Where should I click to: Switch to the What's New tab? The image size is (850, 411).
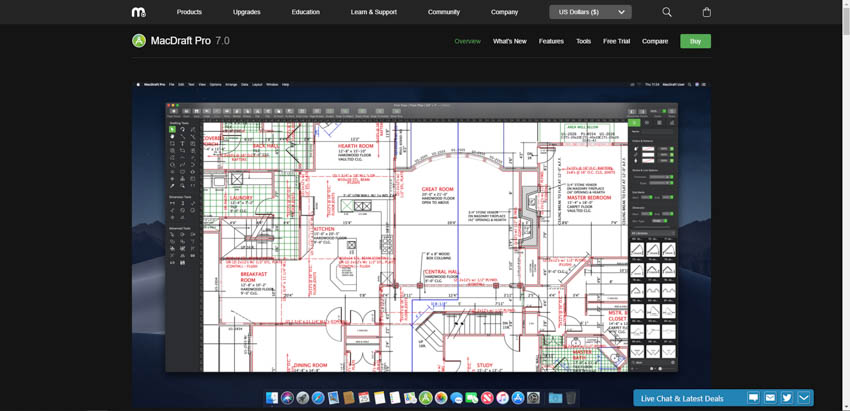(509, 41)
